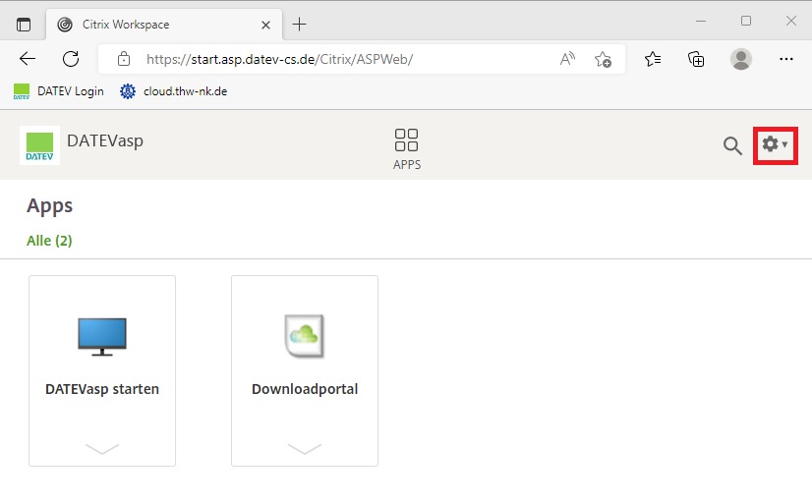Click the DATEVasp starten label
Image resolution: width=812 pixels, height=504 pixels.
[102, 389]
